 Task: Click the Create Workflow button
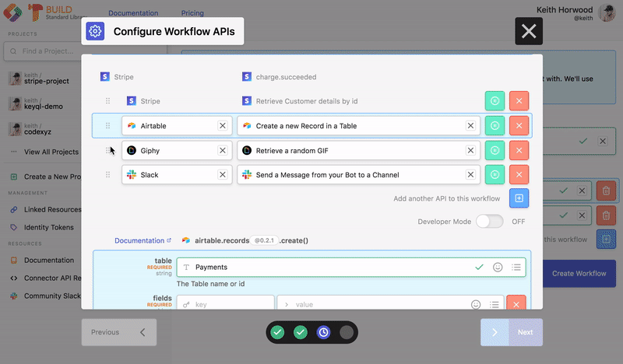(x=579, y=274)
